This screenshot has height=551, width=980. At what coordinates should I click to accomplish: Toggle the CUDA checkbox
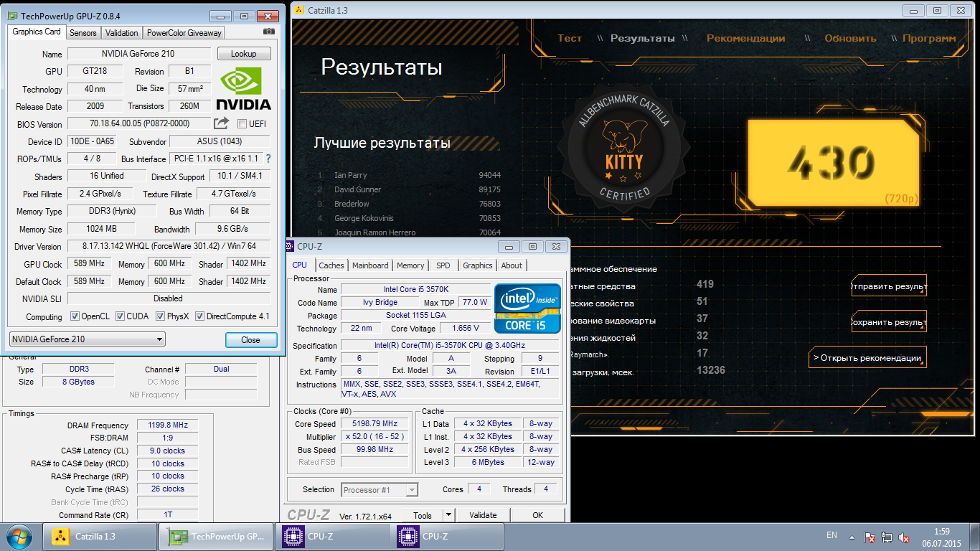(120, 316)
